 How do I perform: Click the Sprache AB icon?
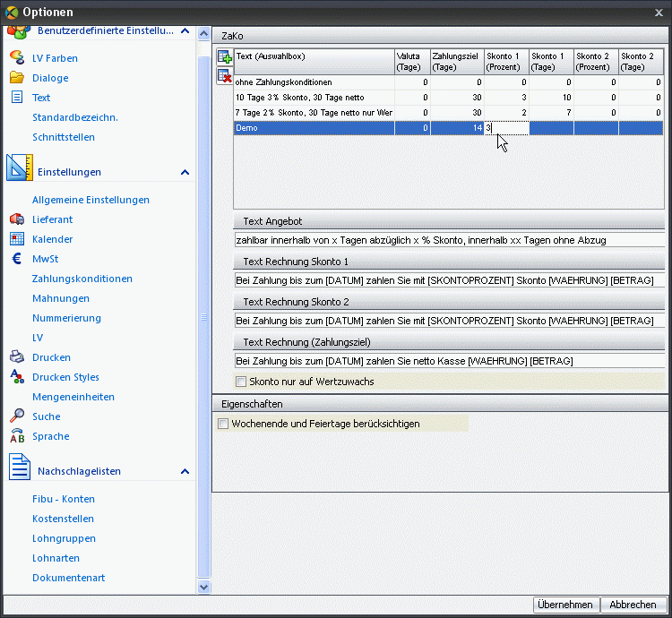17,435
